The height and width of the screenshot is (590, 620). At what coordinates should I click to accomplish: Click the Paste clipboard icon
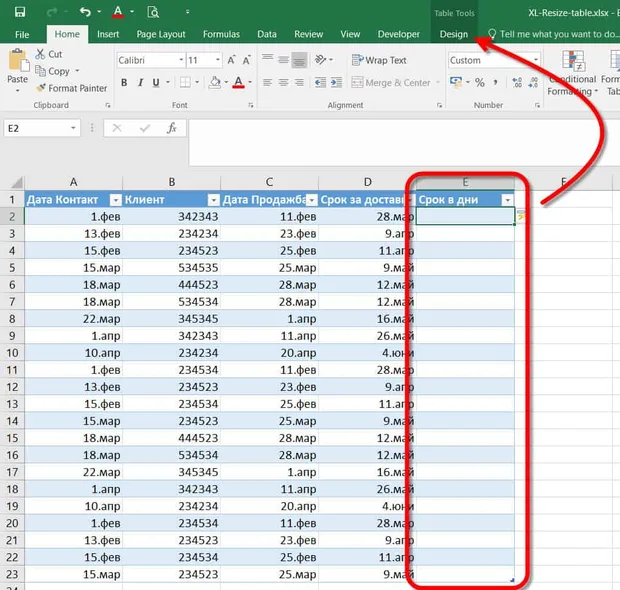click(18, 61)
